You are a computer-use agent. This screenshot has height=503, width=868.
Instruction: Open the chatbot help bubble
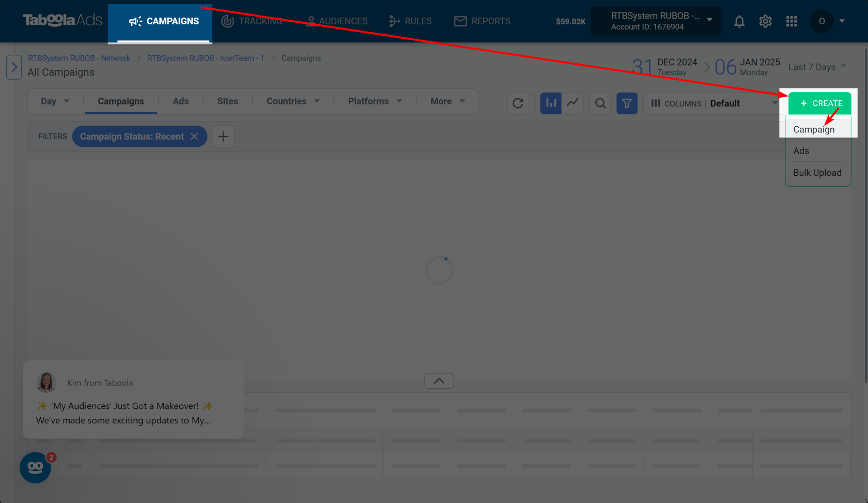tap(35, 468)
